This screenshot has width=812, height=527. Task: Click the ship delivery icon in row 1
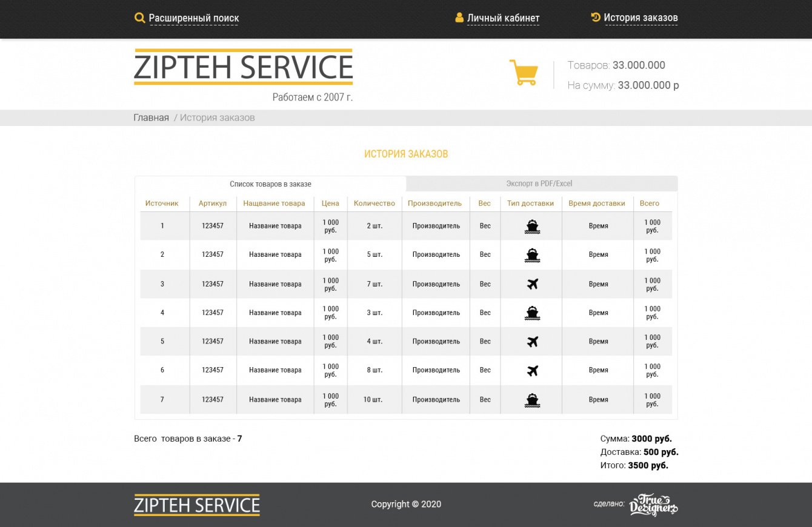[x=532, y=227]
